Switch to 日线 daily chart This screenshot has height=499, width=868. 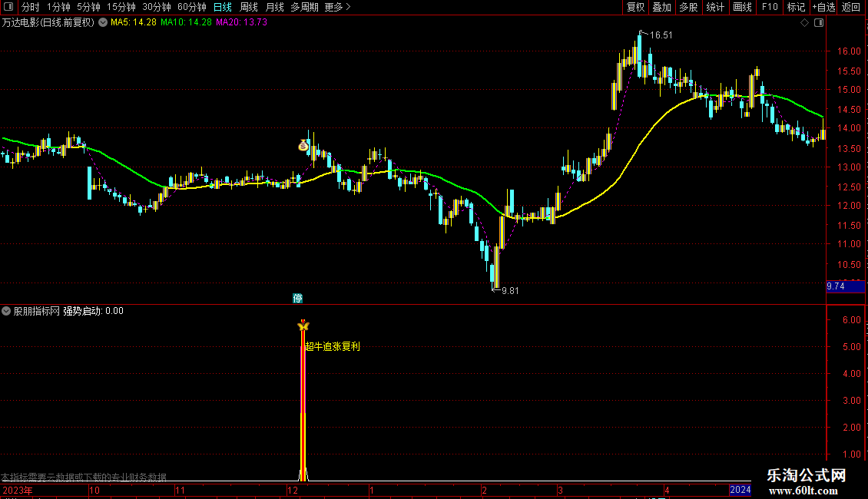point(223,7)
